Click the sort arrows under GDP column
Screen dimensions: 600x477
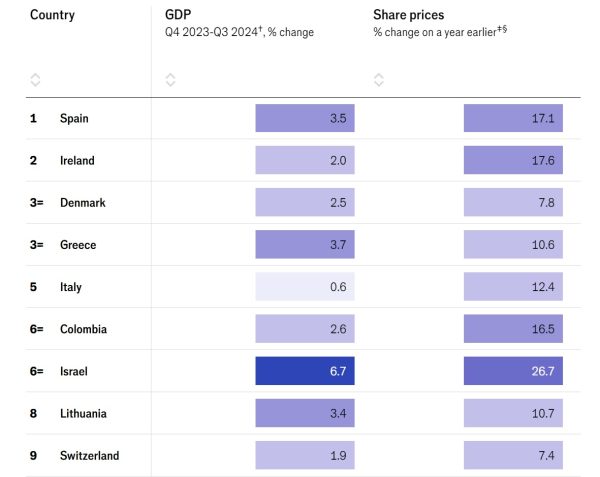click(170, 79)
